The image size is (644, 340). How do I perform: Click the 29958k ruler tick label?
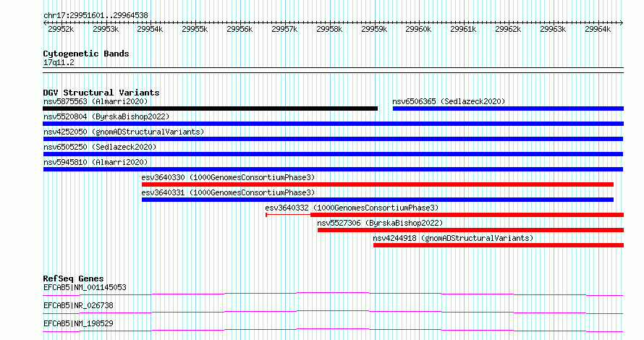(329, 29)
